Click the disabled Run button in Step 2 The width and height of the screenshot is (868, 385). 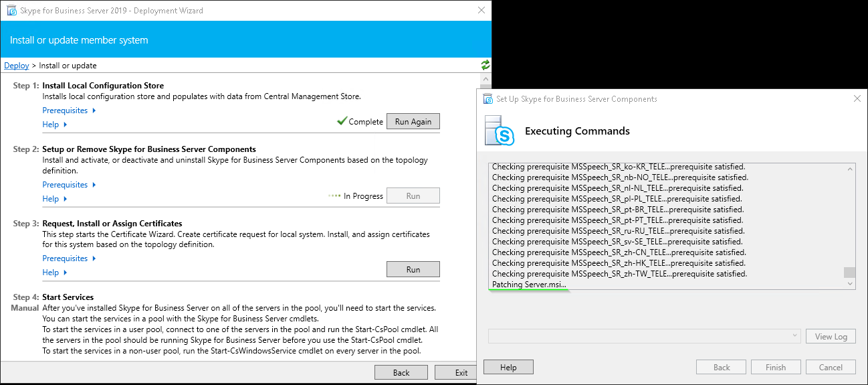[413, 196]
